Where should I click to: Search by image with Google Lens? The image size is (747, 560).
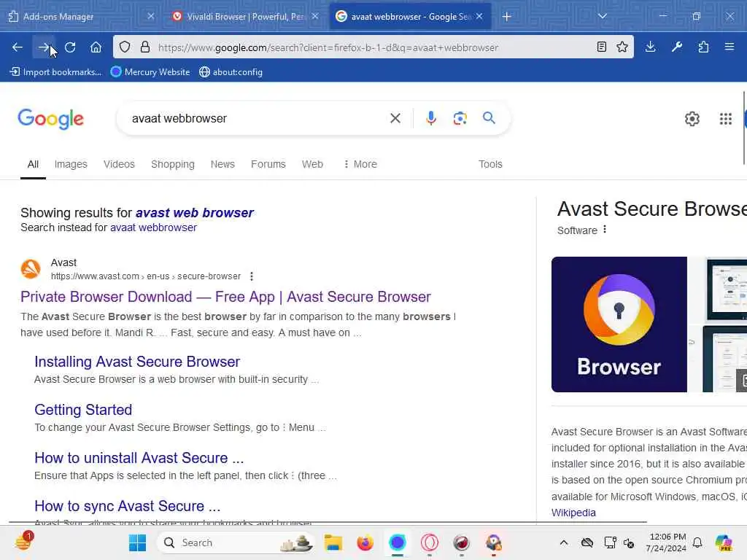(460, 118)
